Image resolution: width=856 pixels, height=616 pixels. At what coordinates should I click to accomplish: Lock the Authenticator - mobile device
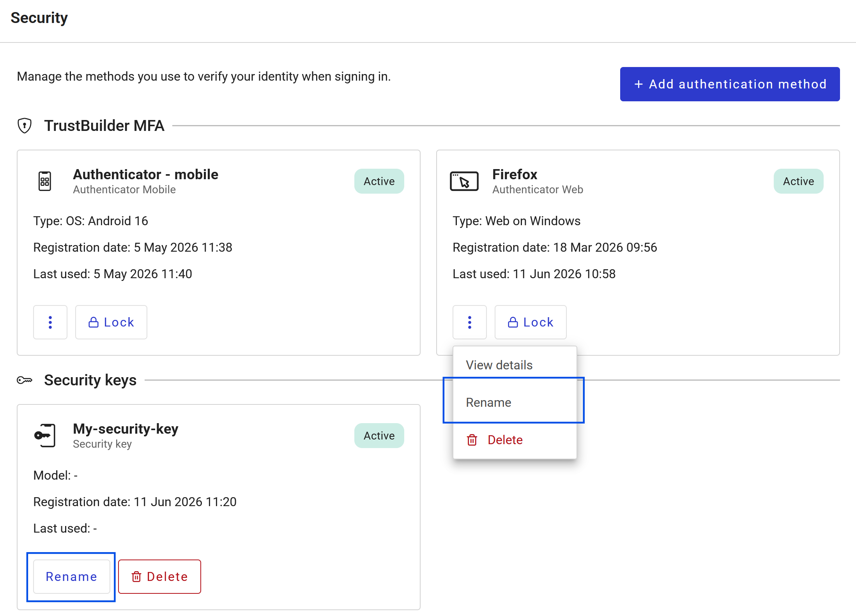click(x=111, y=322)
